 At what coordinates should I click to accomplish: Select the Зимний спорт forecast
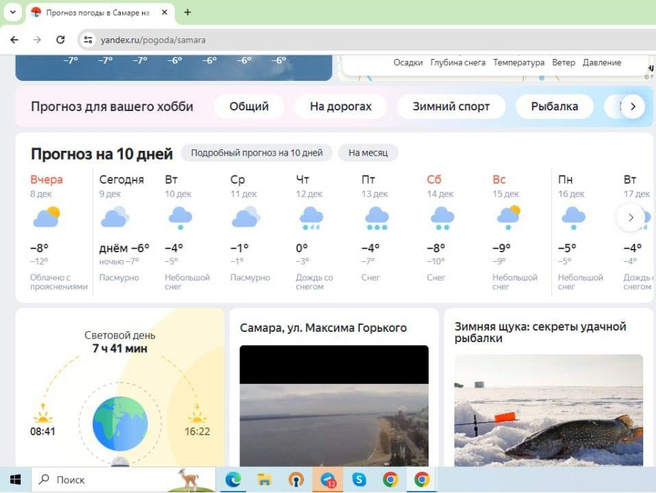pos(451,106)
